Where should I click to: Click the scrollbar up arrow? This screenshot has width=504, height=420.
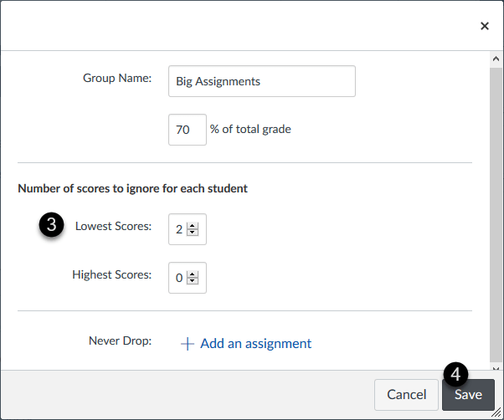point(496,59)
